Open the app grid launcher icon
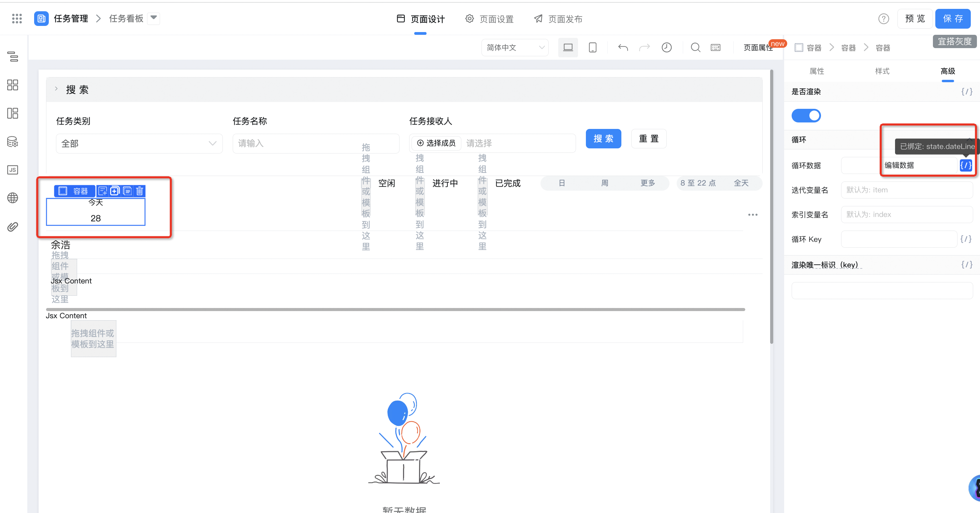980x513 pixels. [x=17, y=18]
